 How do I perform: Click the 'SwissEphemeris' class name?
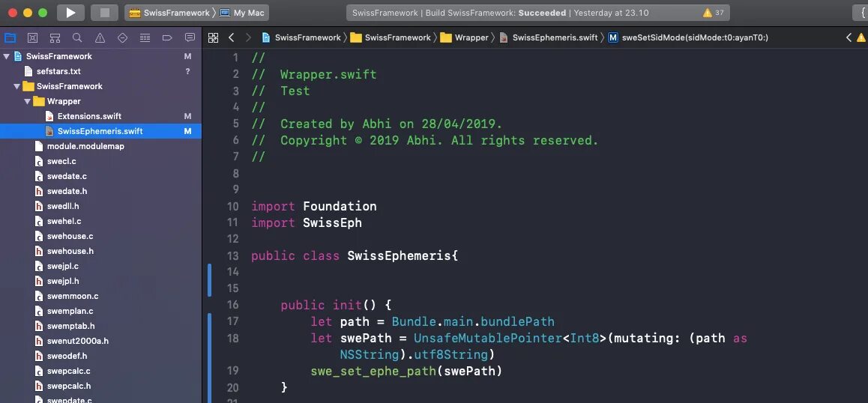tap(399, 255)
